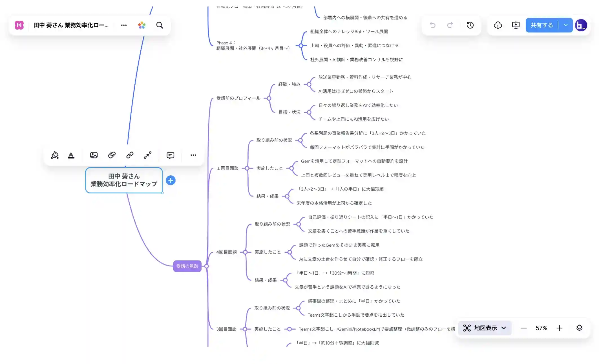Viewport: 599px width, 364px height.
Task: Click the connection line tool icon
Action: tap(148, 155)
